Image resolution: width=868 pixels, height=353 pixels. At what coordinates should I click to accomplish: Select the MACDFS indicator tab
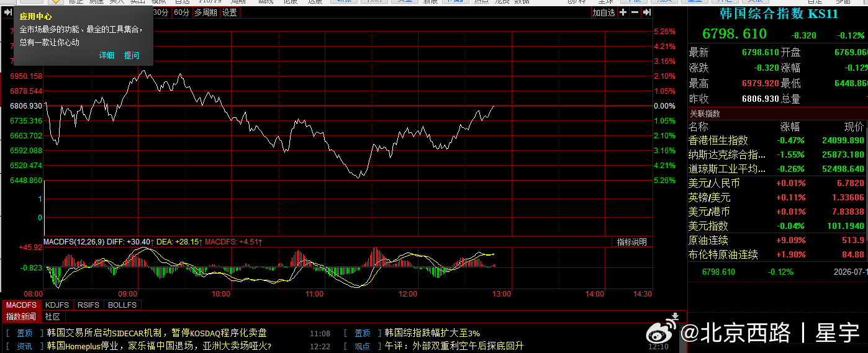pos(22,305)
